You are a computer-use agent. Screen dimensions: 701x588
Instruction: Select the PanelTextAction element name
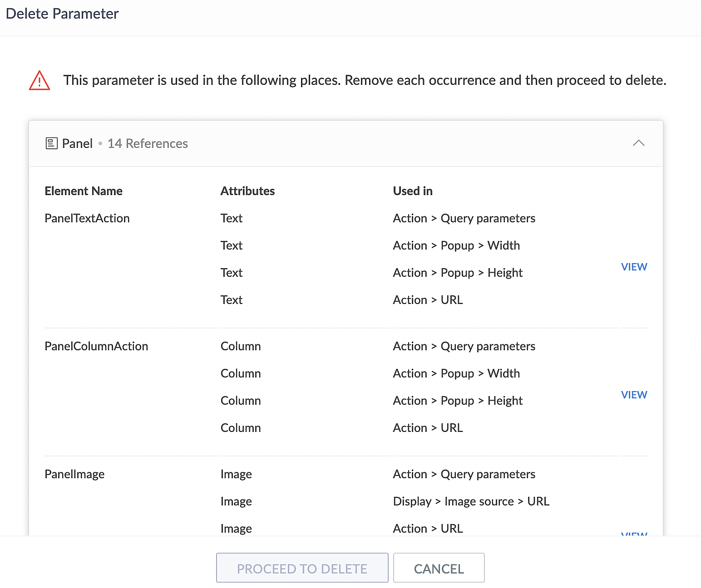[87, 218]
